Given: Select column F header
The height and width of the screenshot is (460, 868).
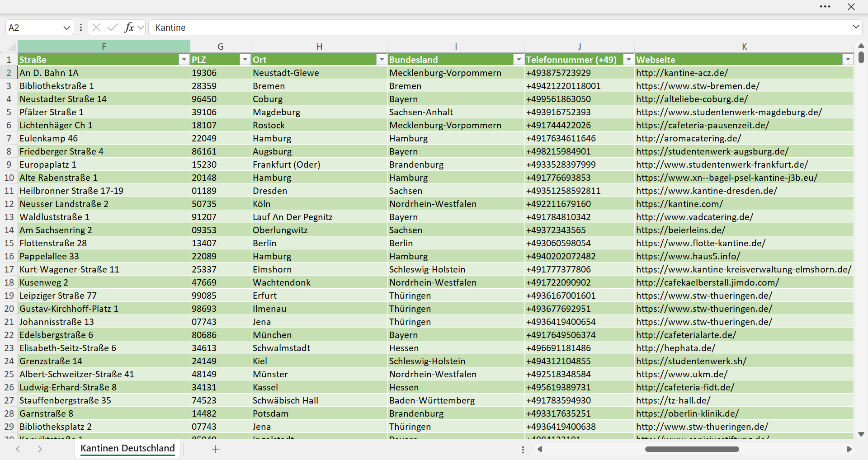Looking at the screenshot, I should click(104, 47).
